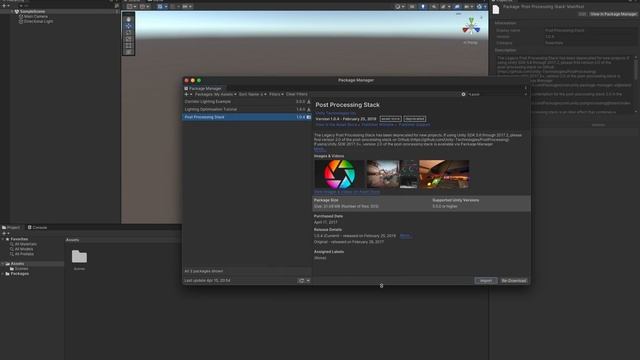Click the refresh icon in Package Manager footer
The image size is (640, 360).
[301, 280]
